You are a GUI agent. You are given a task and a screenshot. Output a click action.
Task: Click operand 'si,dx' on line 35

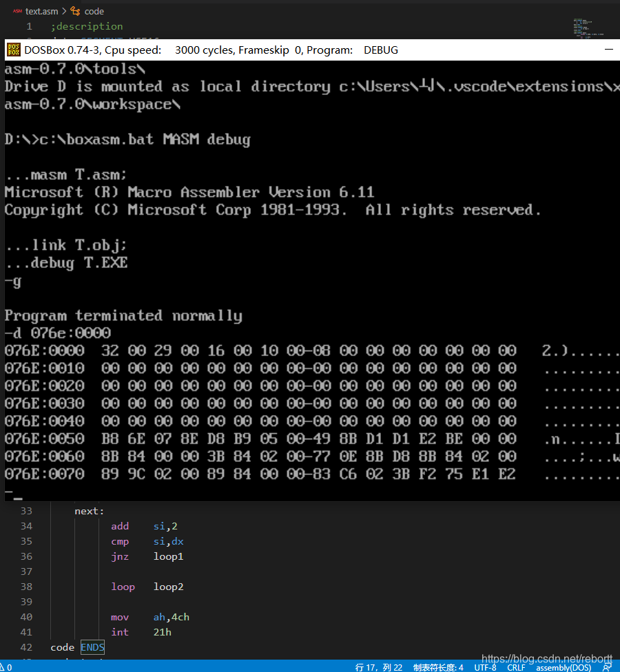point(168,542)
